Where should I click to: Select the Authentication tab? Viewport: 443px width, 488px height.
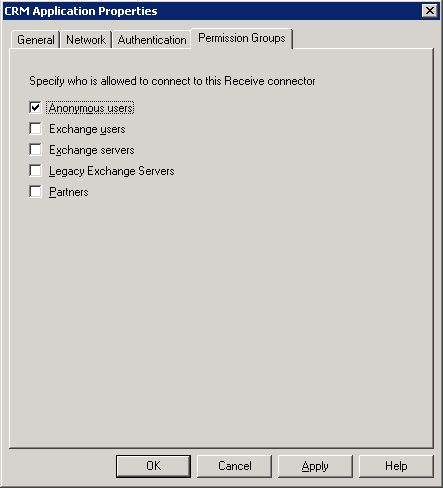coord(152,40)
